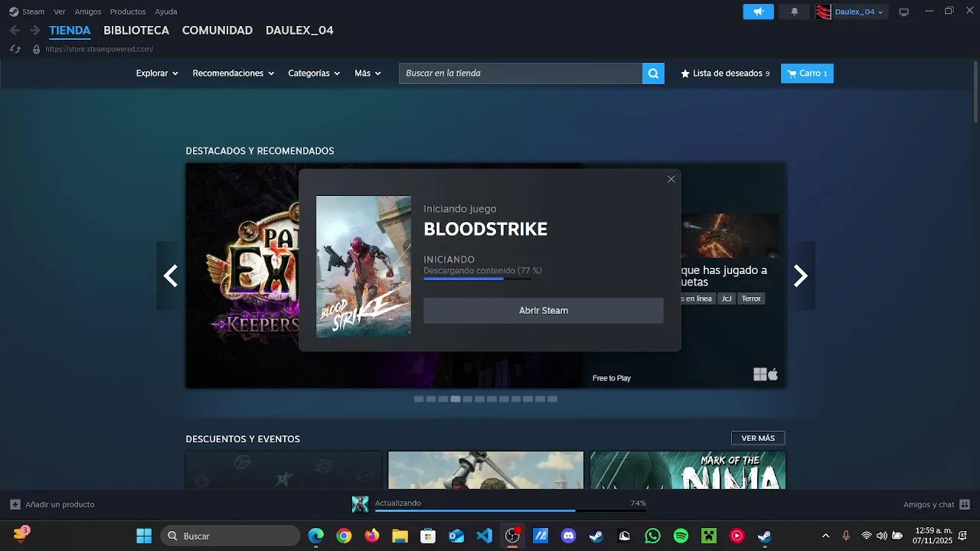
Task: Expand the Recomendaciones dropdown
Action: pyautogui.click(x=234, y=73)
